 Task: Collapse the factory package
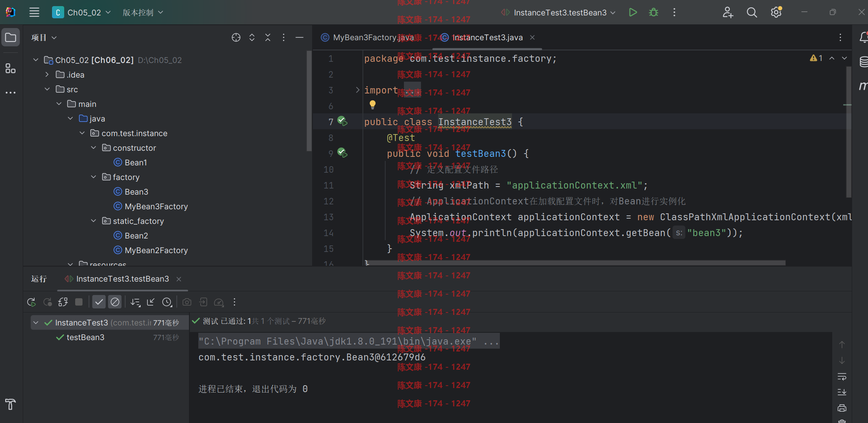pos(93,177)
